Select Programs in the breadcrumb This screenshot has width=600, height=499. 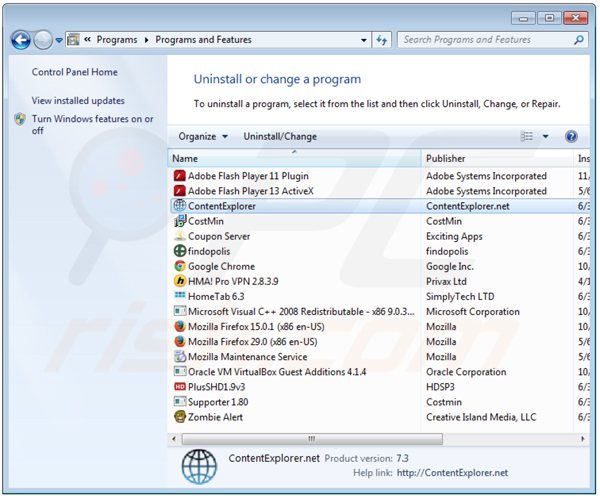tap(117, 40)
